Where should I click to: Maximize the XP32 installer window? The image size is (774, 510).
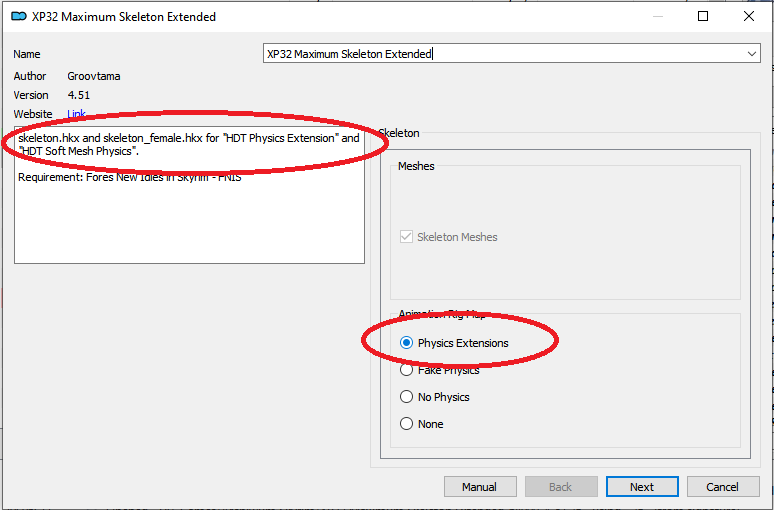[703, 16]
